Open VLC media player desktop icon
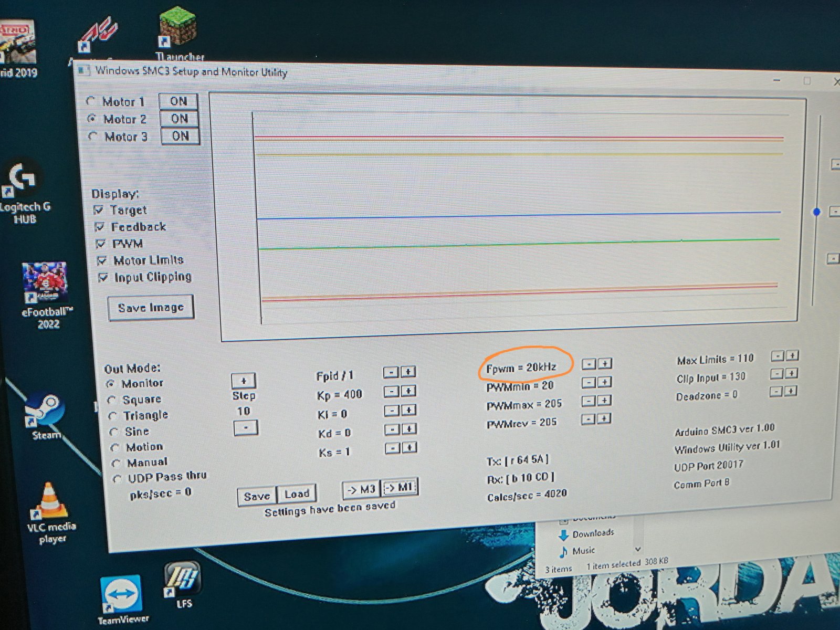The image size is (840, 630). [x=51, y=513]
